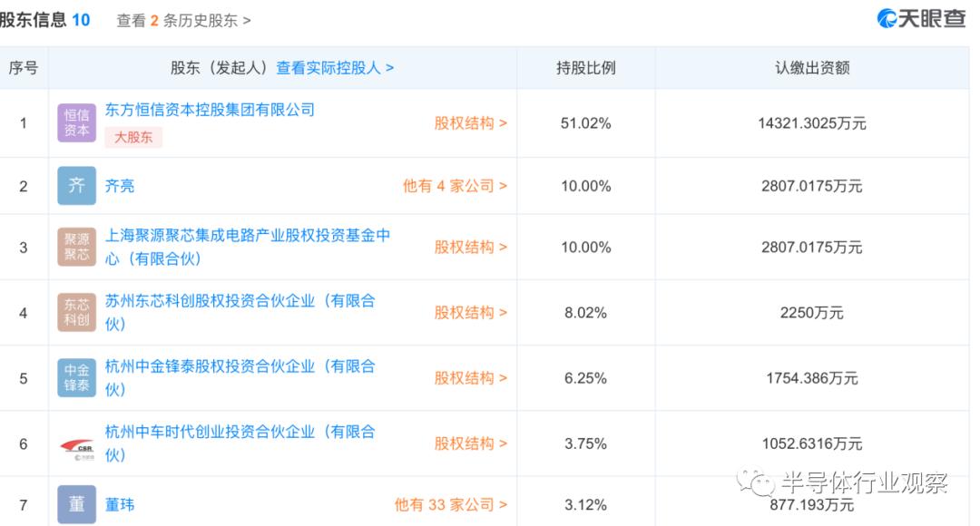Click the 大股东 tag badge
Image resolution: width=980 pixels, height=526 pixels.
pos(133,139)
